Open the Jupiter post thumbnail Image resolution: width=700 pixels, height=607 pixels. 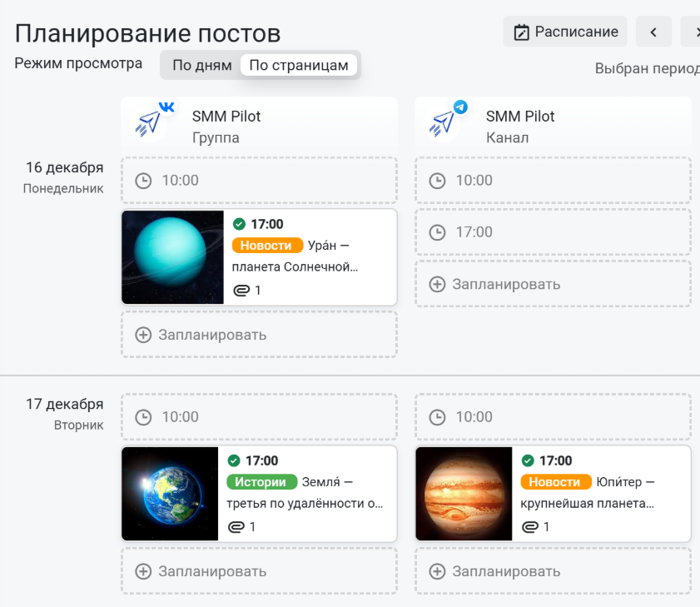point(464,494)
